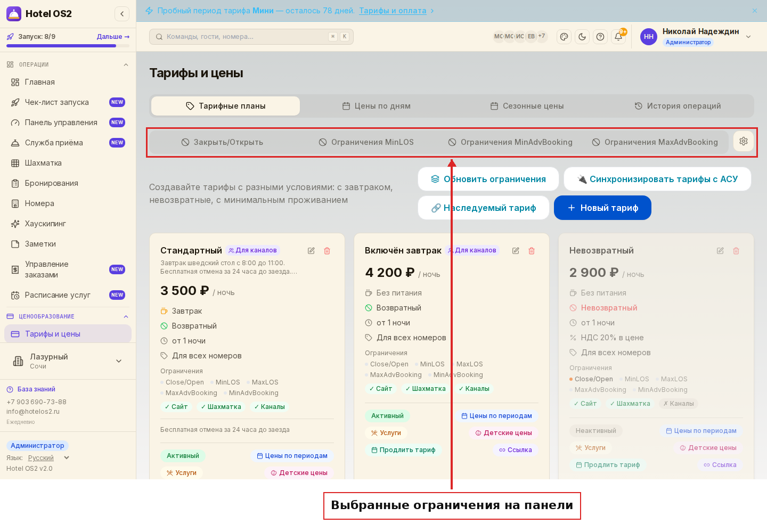The width and height of the screenshot is (767, 532).
Task: Open Заметки in the sidebar
Action: [x=68, y=244]
